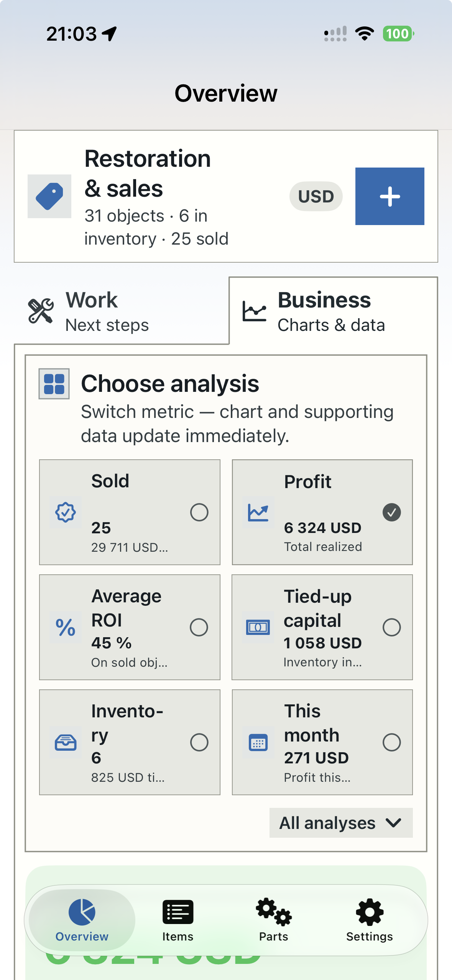Expand the All analyses dropdown
This screenshot has width=452, height=980.
[x=341, y=823]
